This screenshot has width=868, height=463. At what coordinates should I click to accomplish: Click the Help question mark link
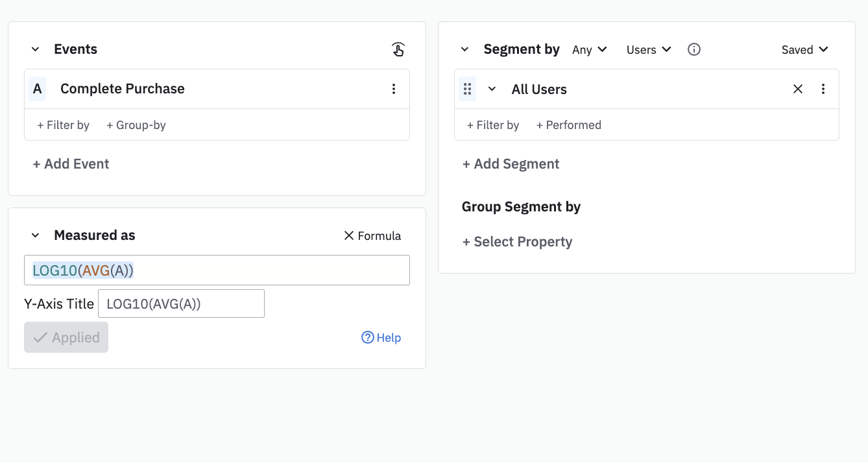pyautogui.click(x=381, y=337)
